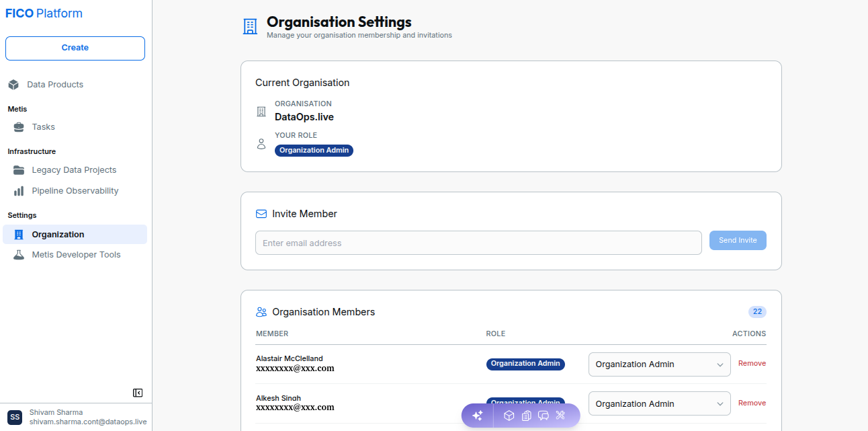Viewport: 868px width, 431px height.
Task: Click the name Alastair McClelland
Action: (290, 358)
